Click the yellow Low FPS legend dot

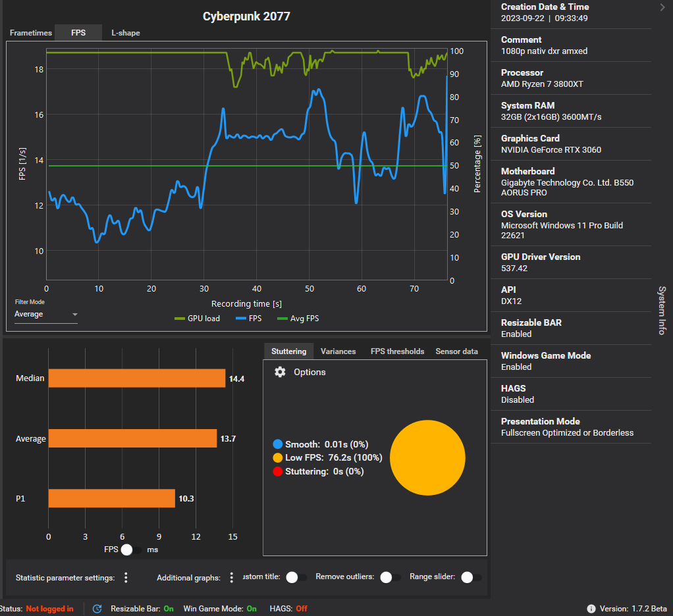click(278, 457)
